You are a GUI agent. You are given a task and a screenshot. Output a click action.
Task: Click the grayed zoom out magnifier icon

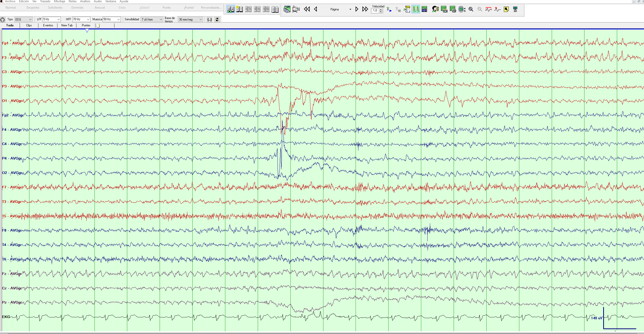click(480, 9)
